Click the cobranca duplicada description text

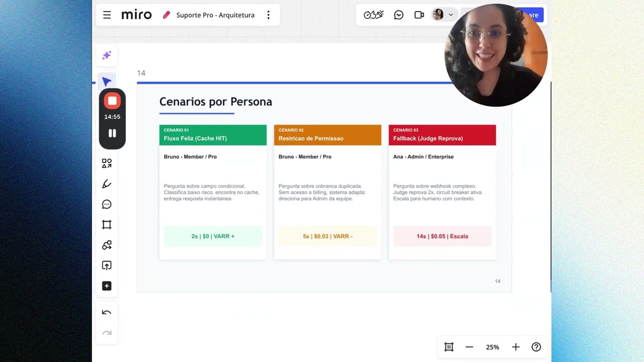[323, 193]
